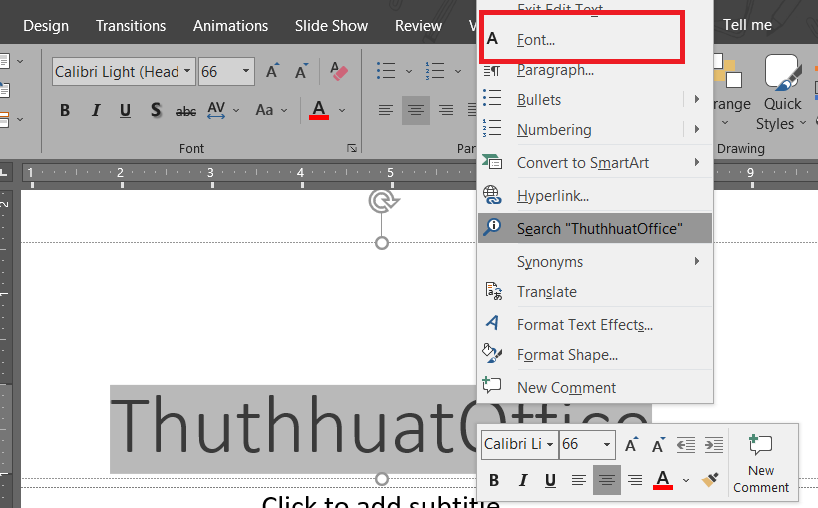Apply red font color in the ribbon
Image resolution: width=818 pixels, height=508 pixels.
click(319, 110)
